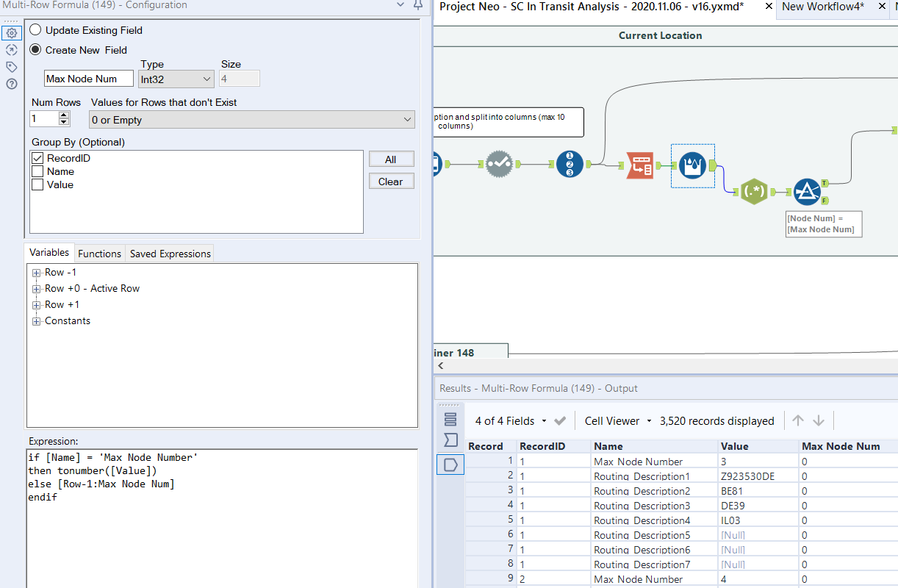The image size is (898, 588).
Task: Open the annotation tag icon in the sidebar
Action: click(11, 66)
